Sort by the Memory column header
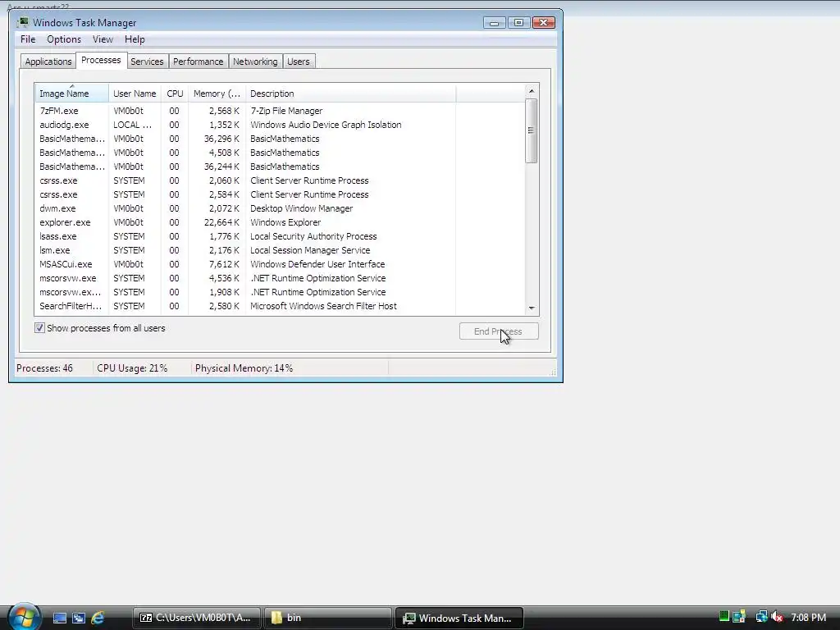The height and width of the screenshot is (630, 840). coord(217,94)
